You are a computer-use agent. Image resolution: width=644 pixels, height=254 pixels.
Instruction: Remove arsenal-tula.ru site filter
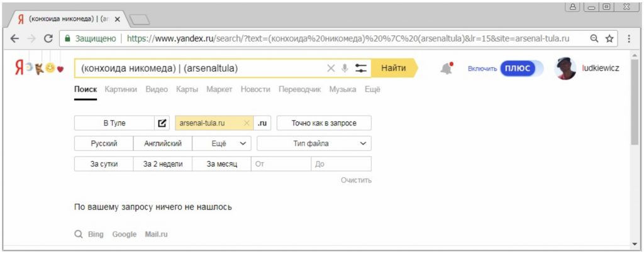click(247, 123)
